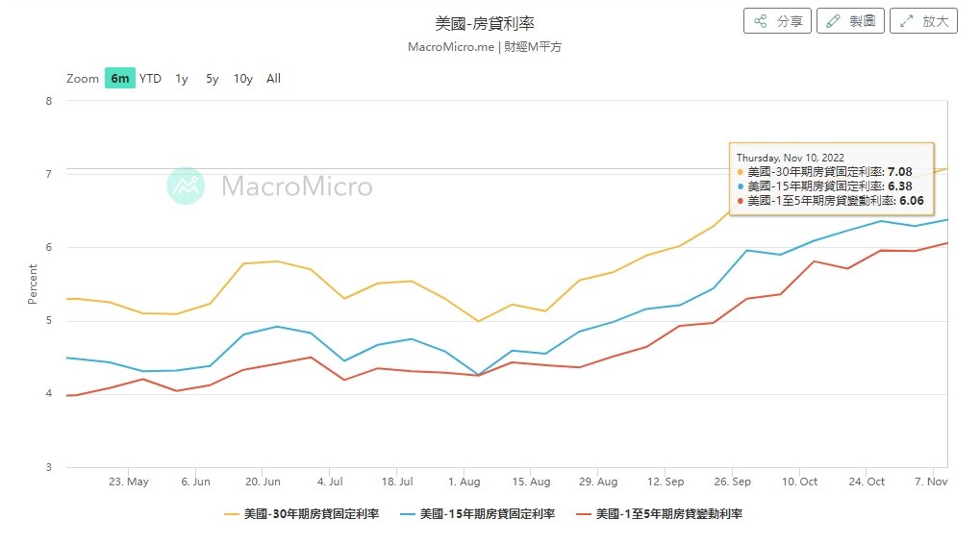The image size is (980, 544).
Task: Toggle the 美國-30年期房貸固定利率 legend series
Action: [302, 514]
